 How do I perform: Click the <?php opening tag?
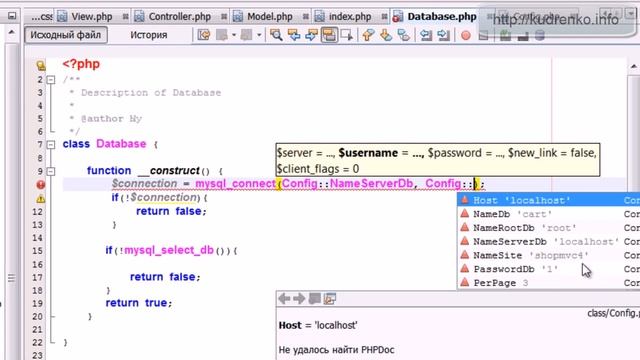click(81, 64)
